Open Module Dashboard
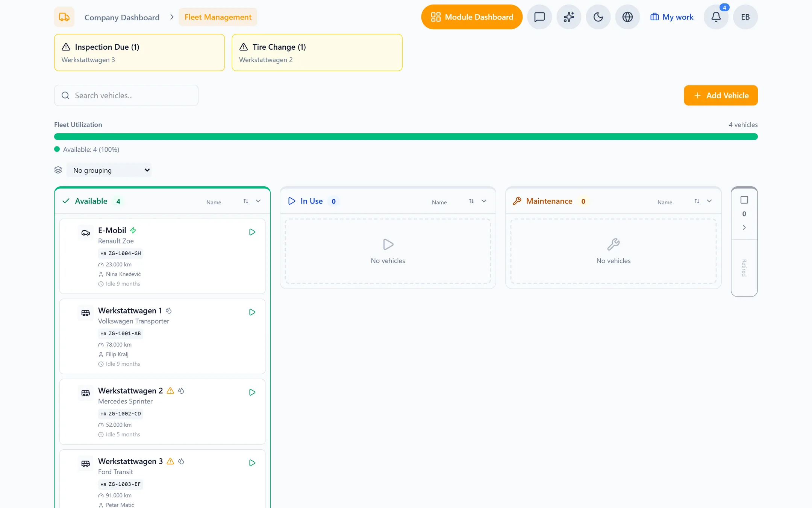812x508 pixels. point(472,17)
